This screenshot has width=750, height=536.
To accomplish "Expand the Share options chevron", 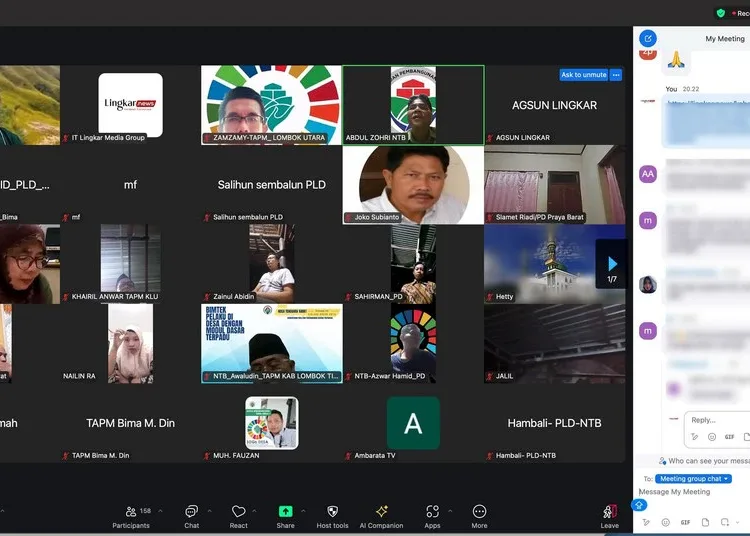I will [303, 511].
